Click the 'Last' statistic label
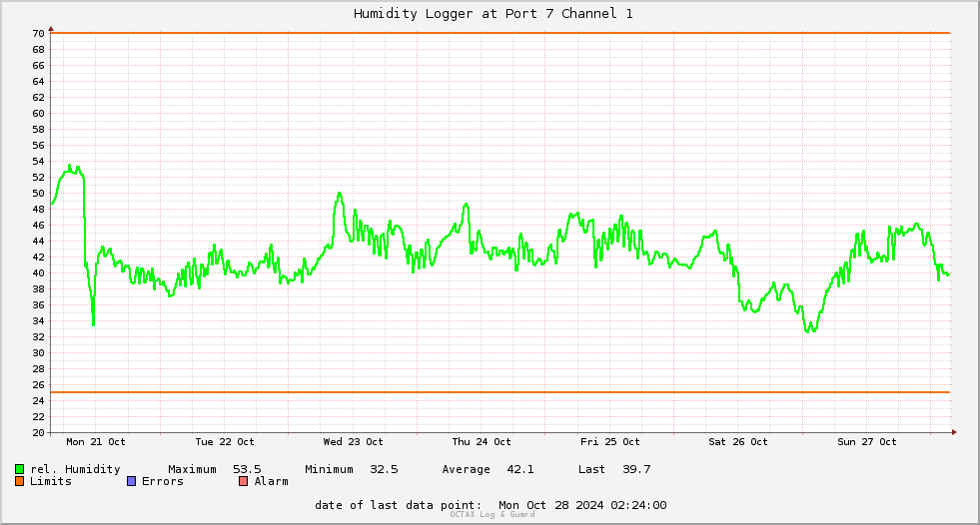 tap(591, 469)
